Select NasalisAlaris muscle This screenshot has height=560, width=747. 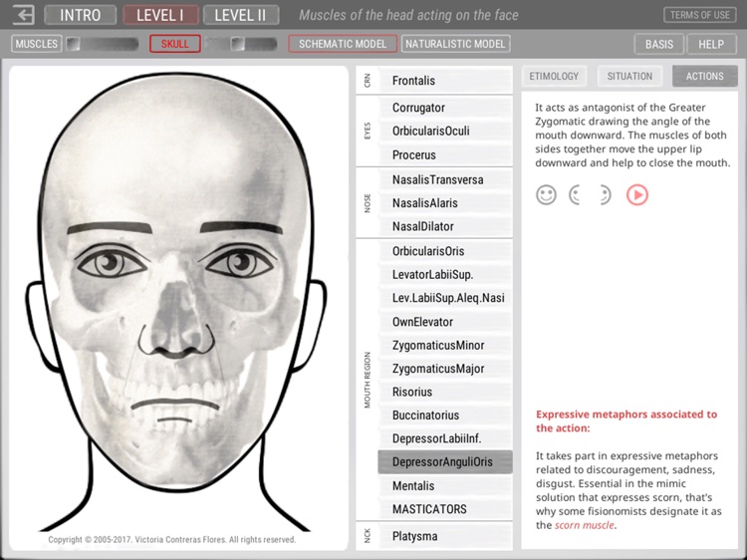[445, 203]
